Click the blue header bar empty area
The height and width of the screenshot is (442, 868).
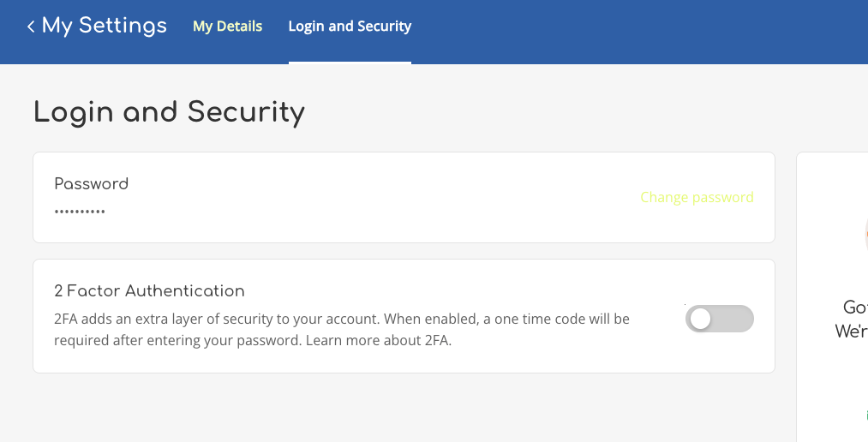(x=634, y=32)
